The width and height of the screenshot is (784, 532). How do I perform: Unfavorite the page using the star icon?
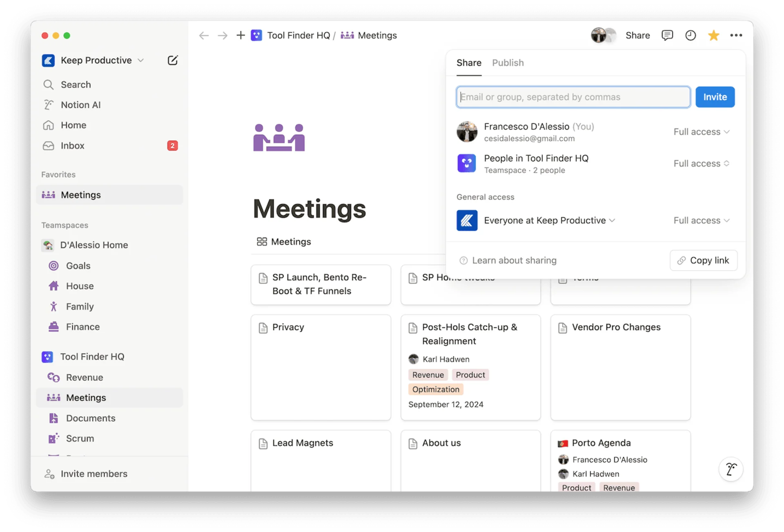tap(713, 35)
